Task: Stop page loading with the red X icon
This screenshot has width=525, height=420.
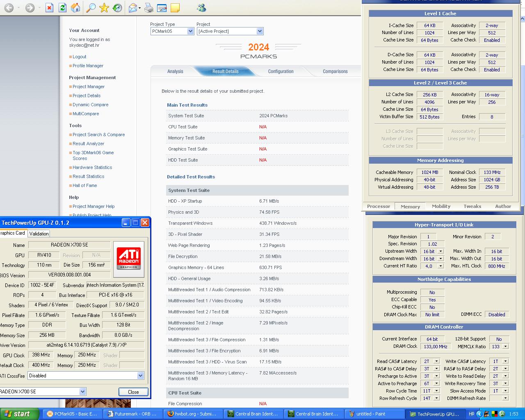Action: (x=49, y=8)
